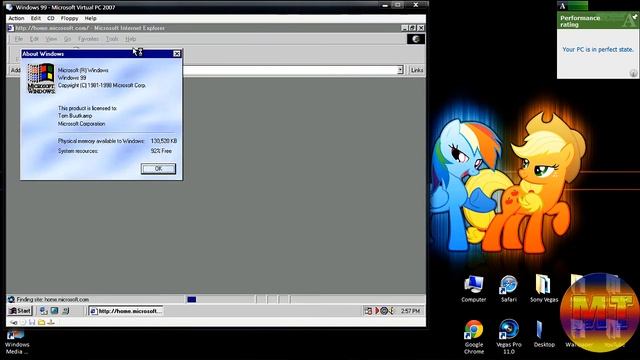Launch Internet Explorer from Quick Launch
The width and height of the screenshot is (640, 360).
pos(44,311)
